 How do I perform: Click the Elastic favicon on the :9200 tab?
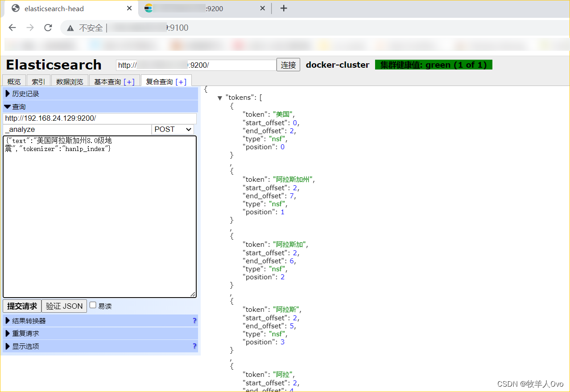pos(149,8)
